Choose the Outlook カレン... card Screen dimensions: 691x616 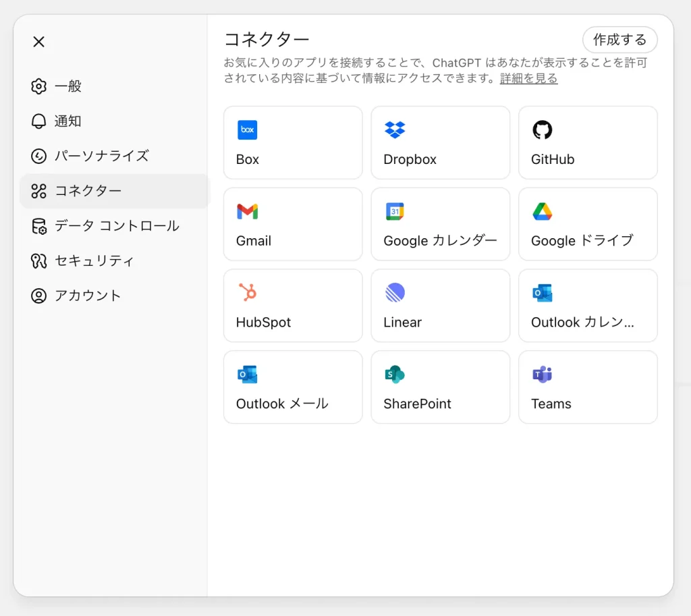click(x=588, y=306)
